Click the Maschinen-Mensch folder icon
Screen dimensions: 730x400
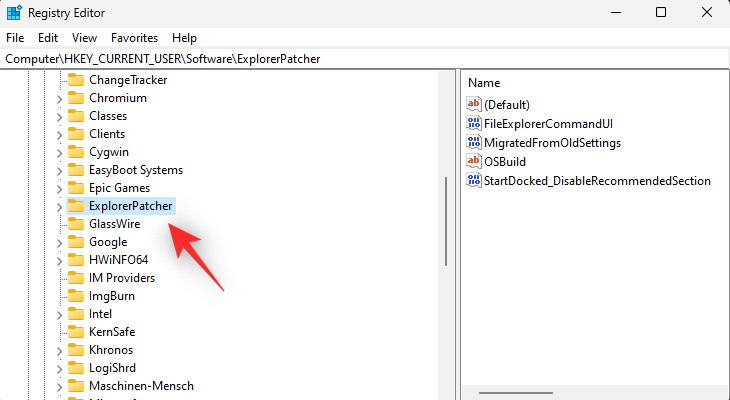[x=75, y=386]
